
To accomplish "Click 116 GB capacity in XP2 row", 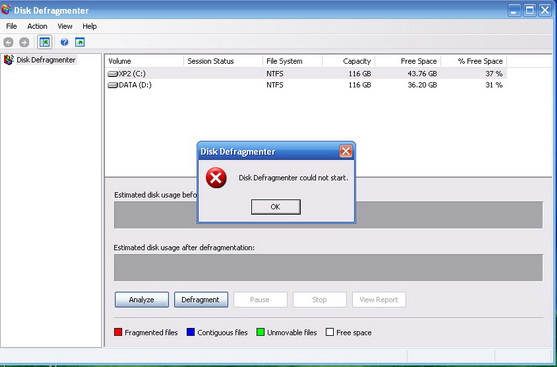I will [360, 74].
